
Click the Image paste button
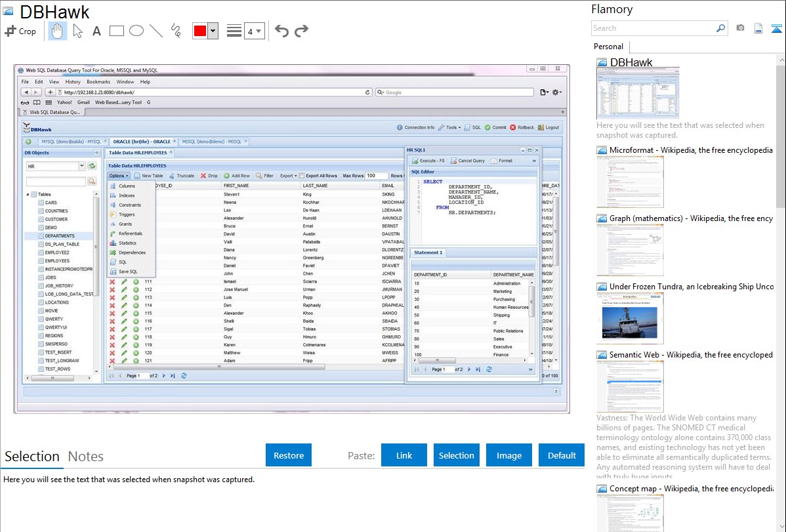click(x=509, y=455)
